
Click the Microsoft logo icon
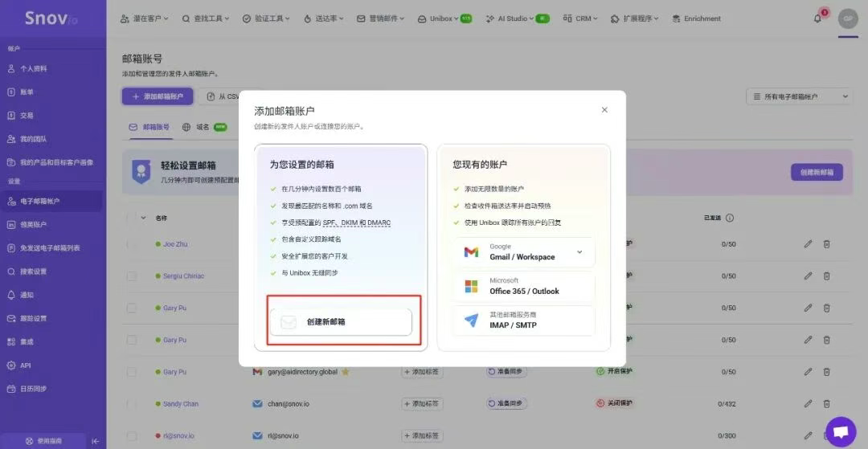(x=471, y=287)
